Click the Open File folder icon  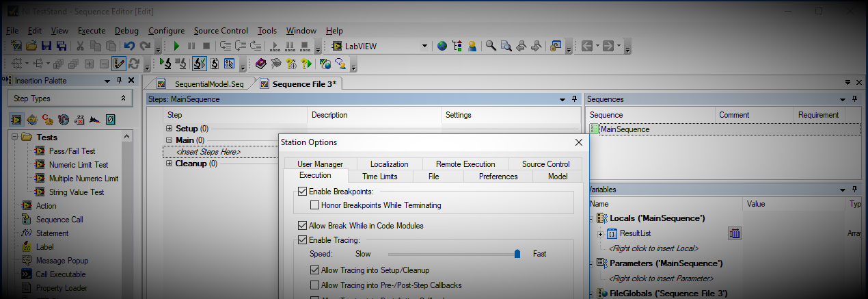coord(31,47)
